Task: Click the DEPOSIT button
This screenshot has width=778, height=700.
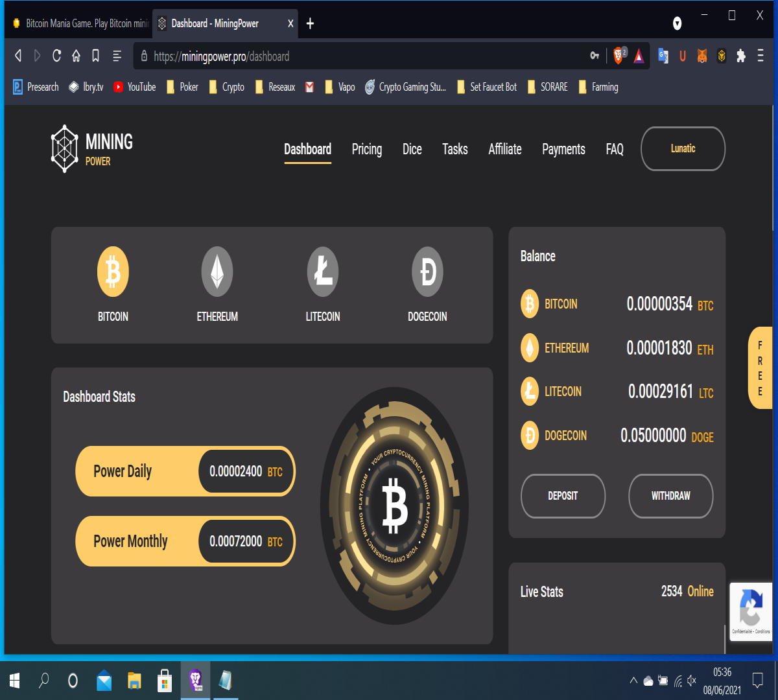Action: [563, 496]
